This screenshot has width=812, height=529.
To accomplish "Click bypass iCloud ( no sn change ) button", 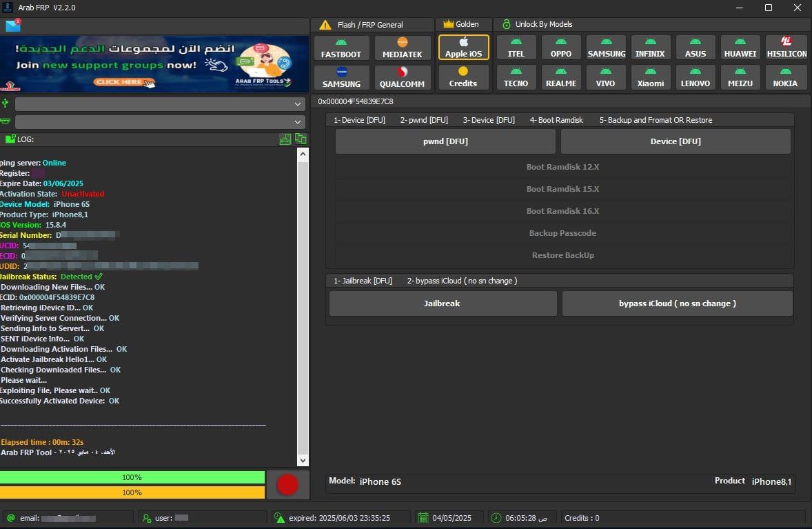I will [678, 303].
